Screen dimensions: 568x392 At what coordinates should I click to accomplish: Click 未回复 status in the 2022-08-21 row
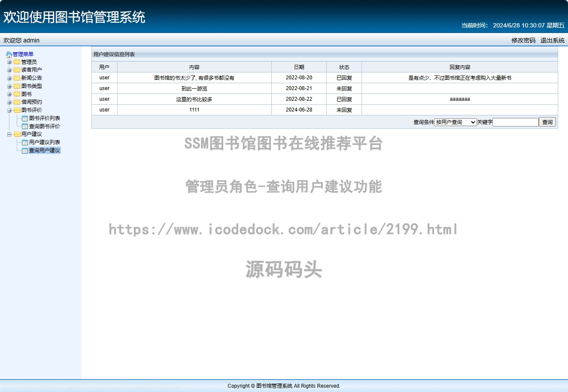pyautogui.click(x=344, y=89)
